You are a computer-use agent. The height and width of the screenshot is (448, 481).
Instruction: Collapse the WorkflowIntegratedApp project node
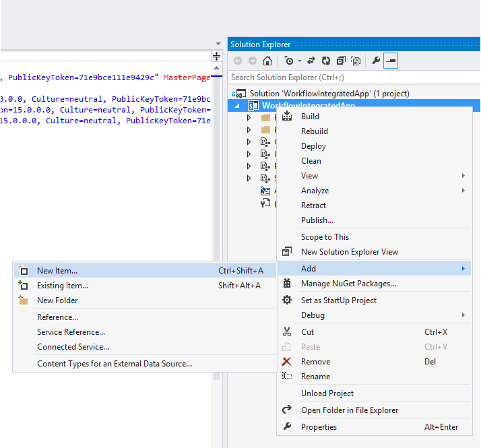237,106
